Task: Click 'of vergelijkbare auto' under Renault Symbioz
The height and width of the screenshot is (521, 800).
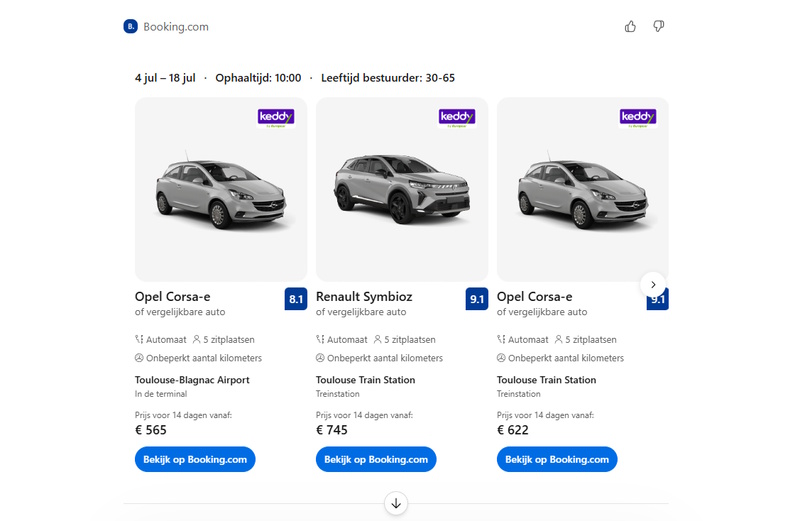Action: (361, 312)
